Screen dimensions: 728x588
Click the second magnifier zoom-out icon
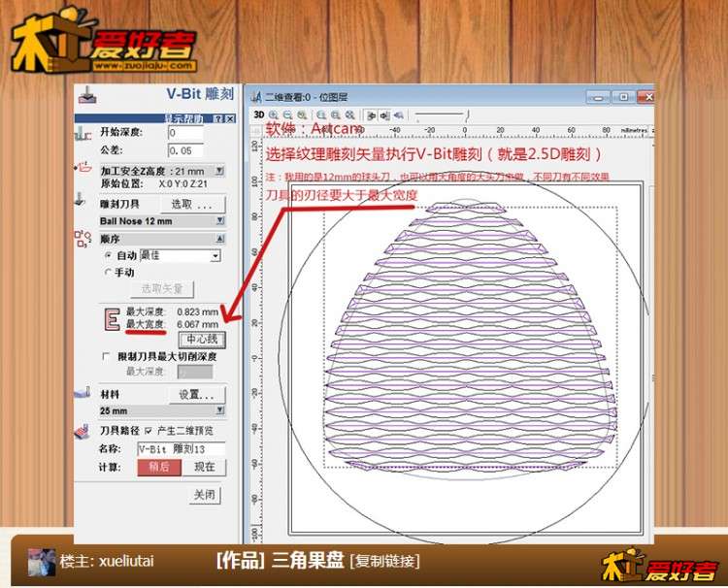[288, 114]
